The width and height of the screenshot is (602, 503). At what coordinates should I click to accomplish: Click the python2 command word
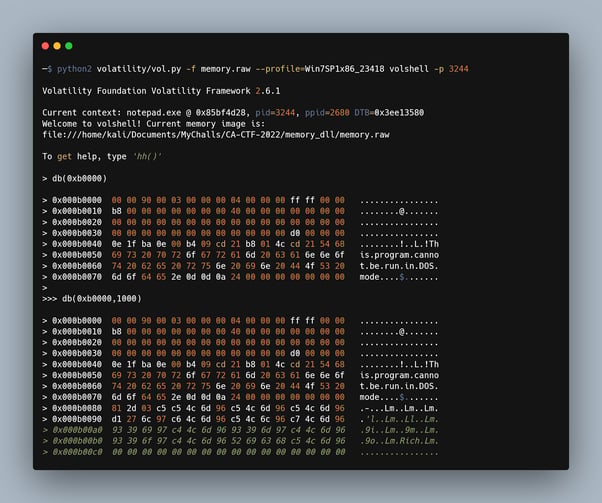(74, 69)
